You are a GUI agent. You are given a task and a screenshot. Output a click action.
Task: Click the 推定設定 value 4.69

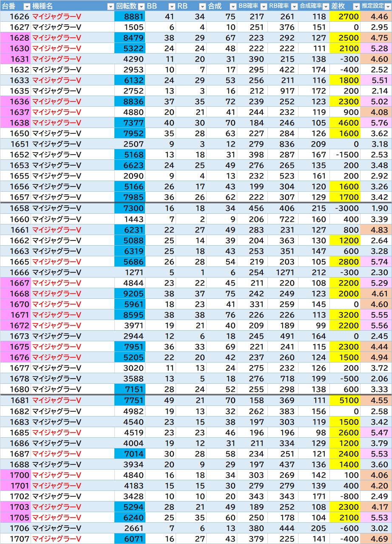coord(375,539)
